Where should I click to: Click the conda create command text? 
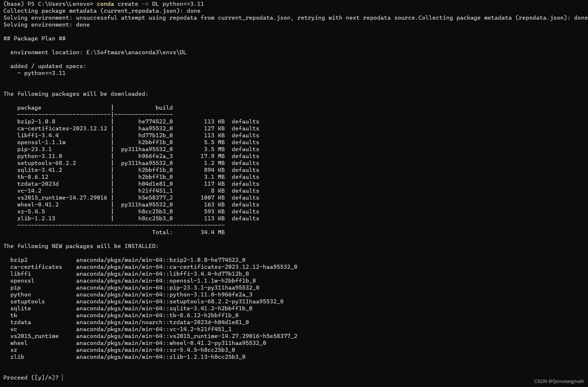point(150,4)
